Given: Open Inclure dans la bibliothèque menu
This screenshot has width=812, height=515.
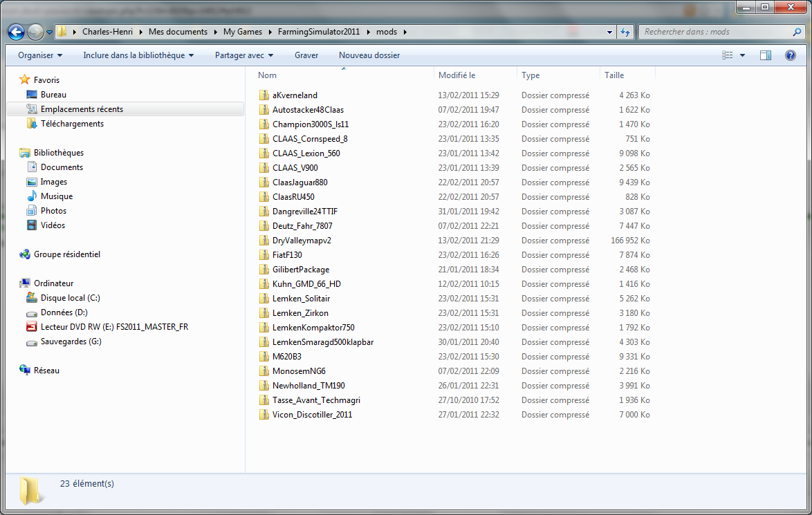Looking at the screenshot, I should [138, 55].
